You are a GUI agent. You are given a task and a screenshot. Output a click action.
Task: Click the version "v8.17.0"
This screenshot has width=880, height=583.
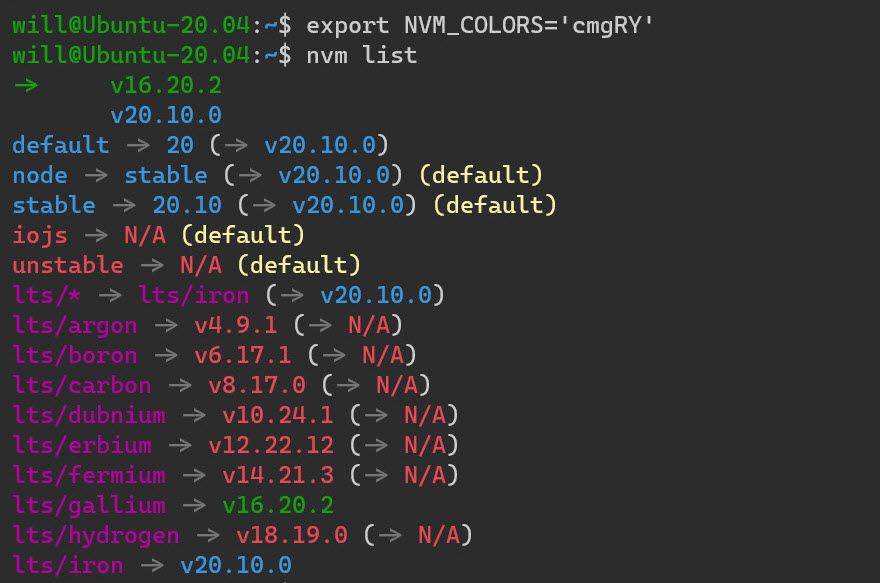click(257, 385)
